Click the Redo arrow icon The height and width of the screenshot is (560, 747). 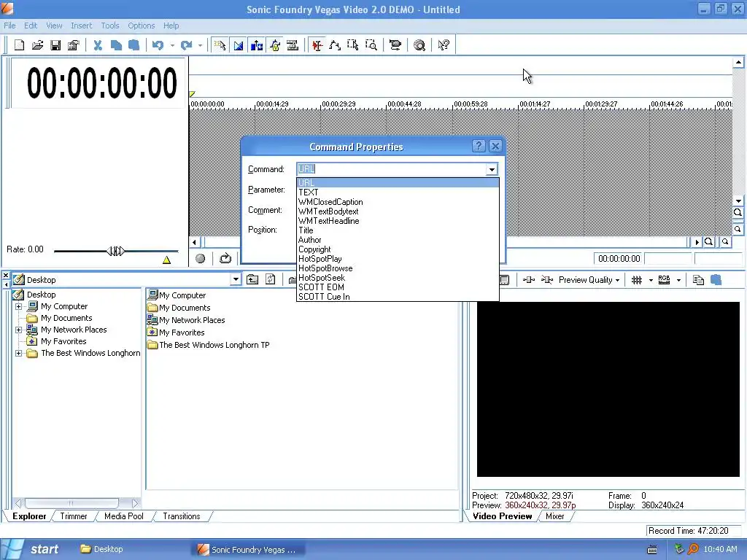point(186,45)
